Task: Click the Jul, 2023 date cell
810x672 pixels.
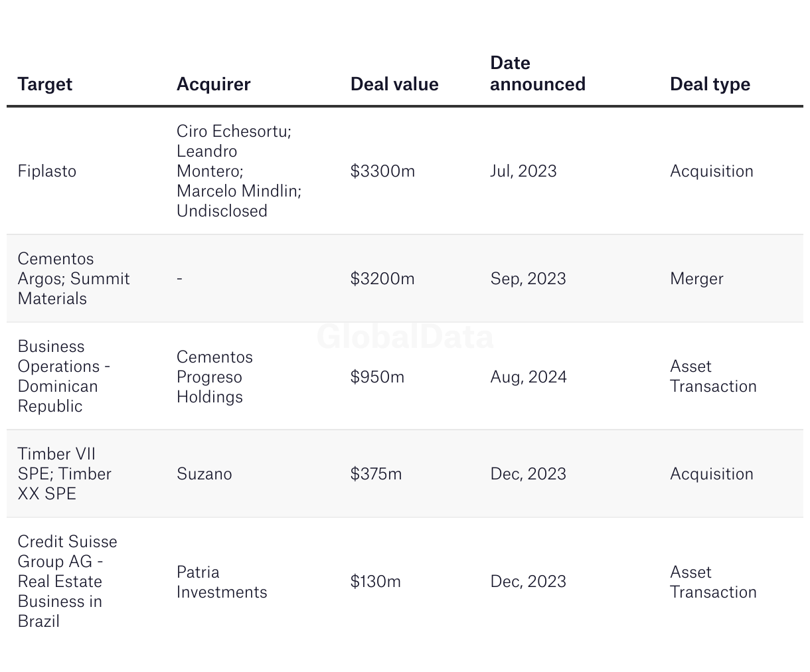Action: click(523, 171)
